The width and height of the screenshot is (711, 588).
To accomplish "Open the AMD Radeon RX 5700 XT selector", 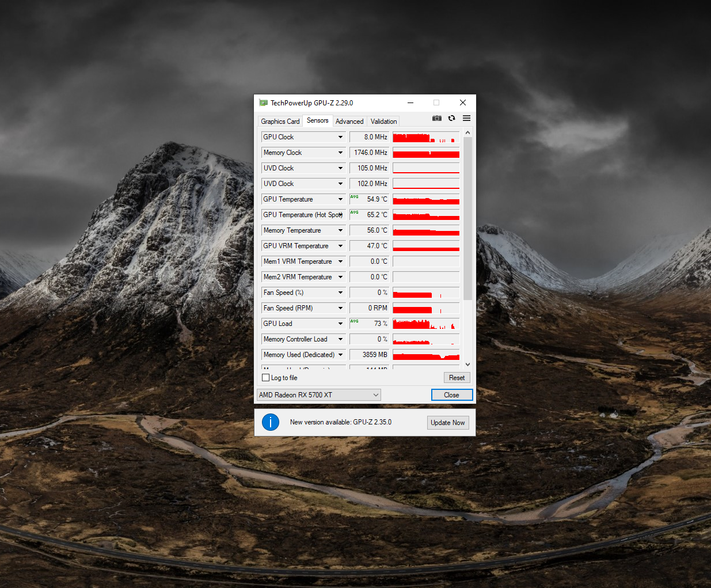I will pyautogui.click(x=319, y=395).
